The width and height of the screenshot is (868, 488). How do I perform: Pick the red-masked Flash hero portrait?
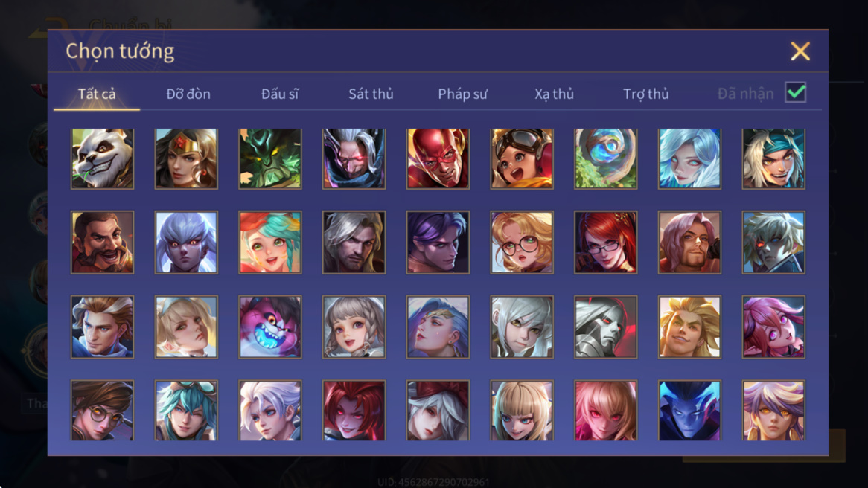pos(438,158)
